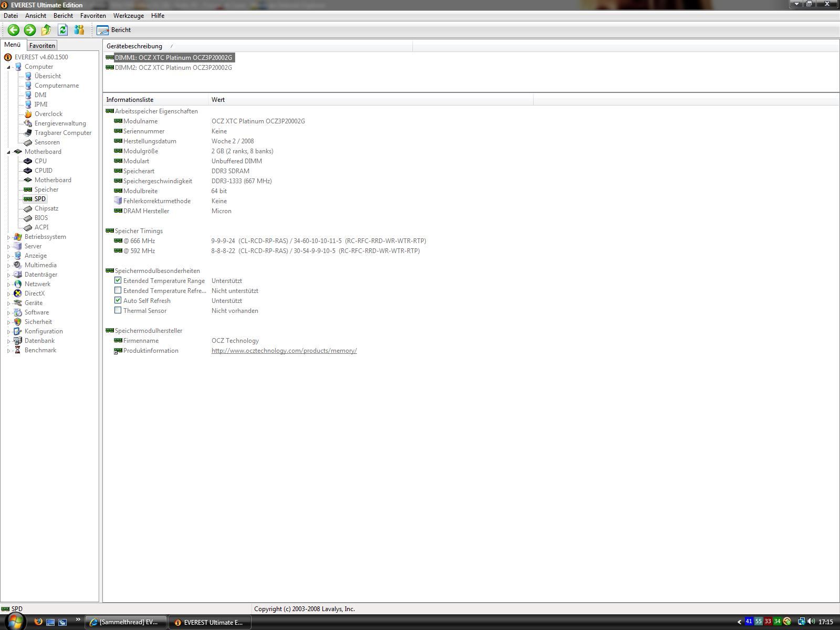Open the Bericht menu in the menu bar

pyautogui.click(x=63, y=16)
